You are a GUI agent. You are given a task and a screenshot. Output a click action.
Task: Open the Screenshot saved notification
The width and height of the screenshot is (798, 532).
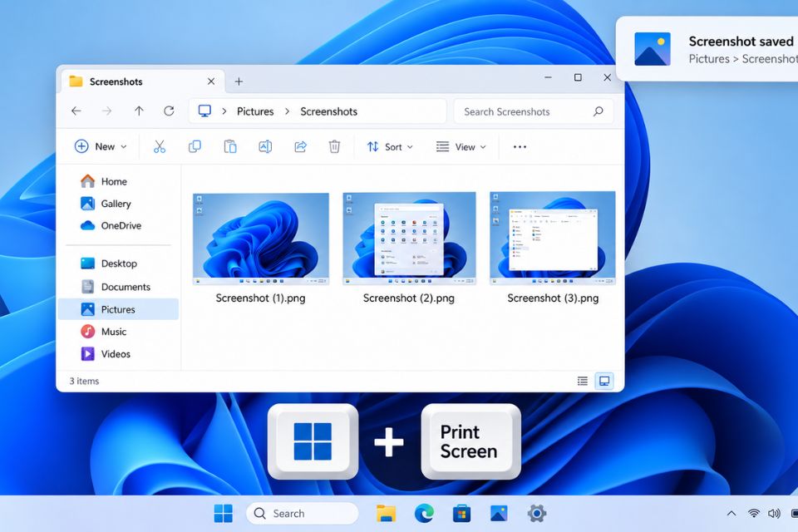pyautogui.click(x=707, y=49)
